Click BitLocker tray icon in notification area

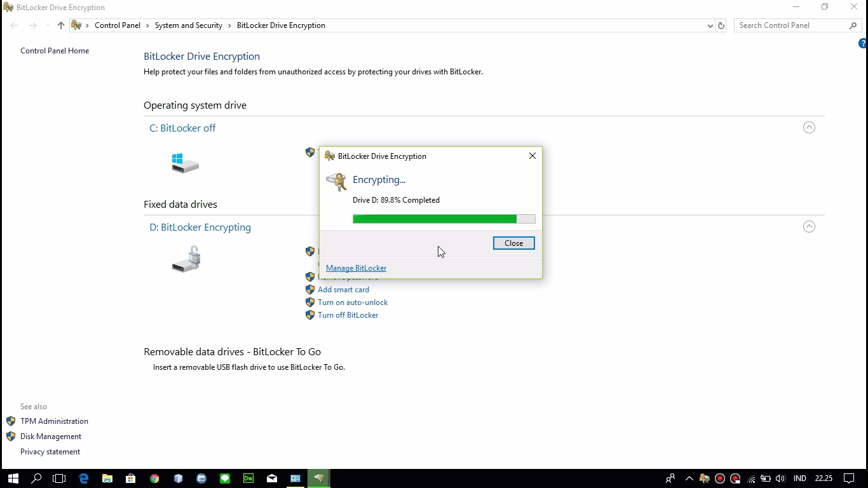(x=704, y=478)
